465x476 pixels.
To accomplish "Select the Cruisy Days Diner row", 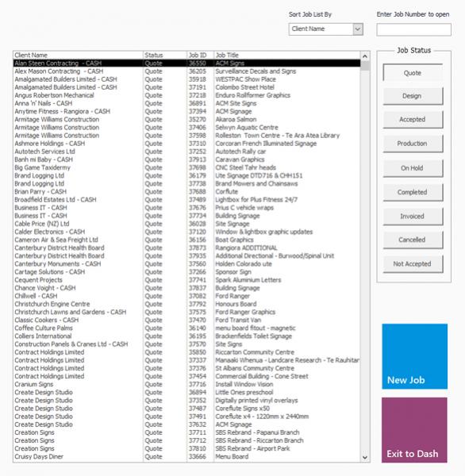I will [186, 457].
